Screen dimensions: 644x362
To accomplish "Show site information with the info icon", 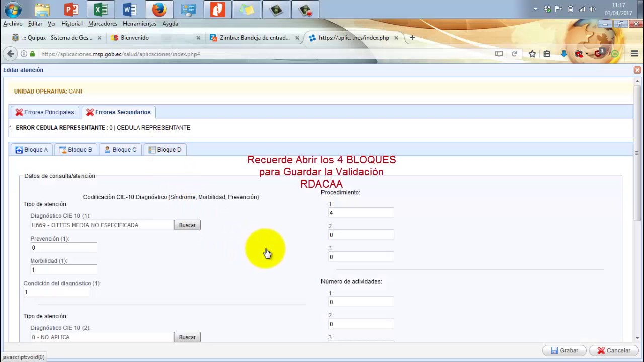I will 24,54.
